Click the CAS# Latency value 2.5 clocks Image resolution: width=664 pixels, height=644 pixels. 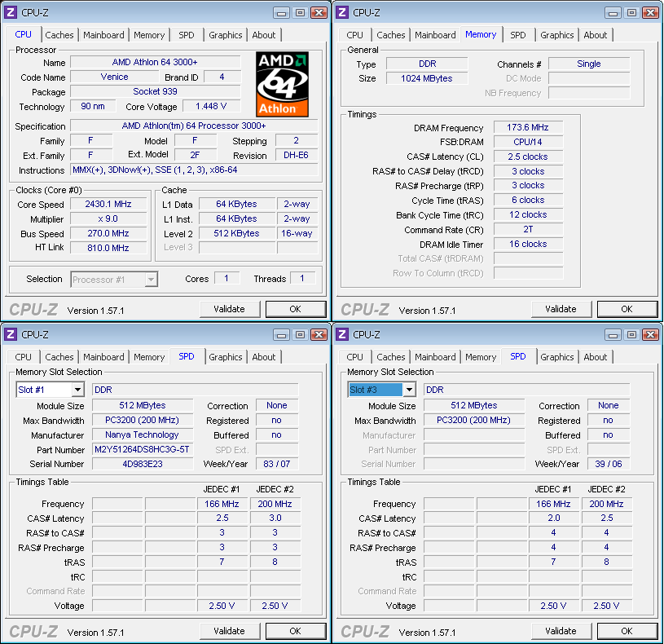click(528, 157)
